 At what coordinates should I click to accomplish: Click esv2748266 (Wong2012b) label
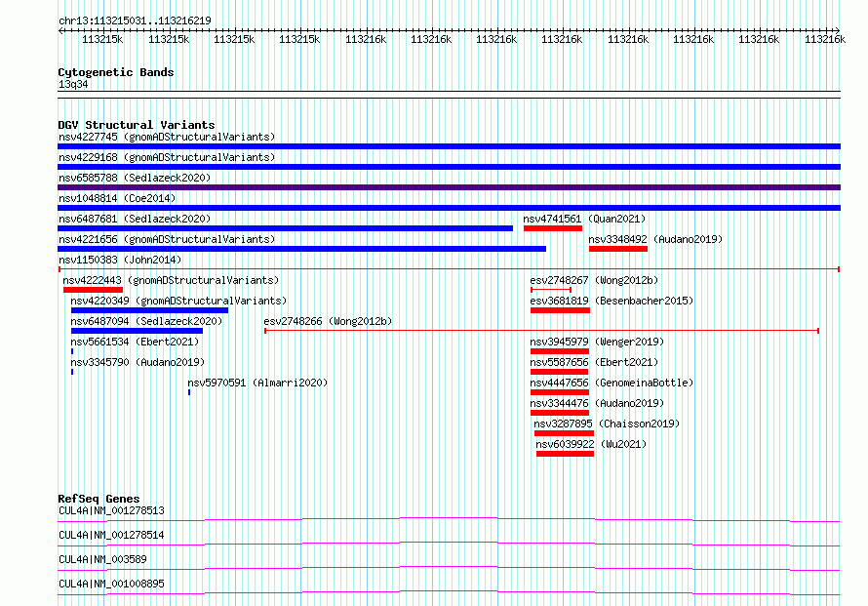tap(328, 321)
